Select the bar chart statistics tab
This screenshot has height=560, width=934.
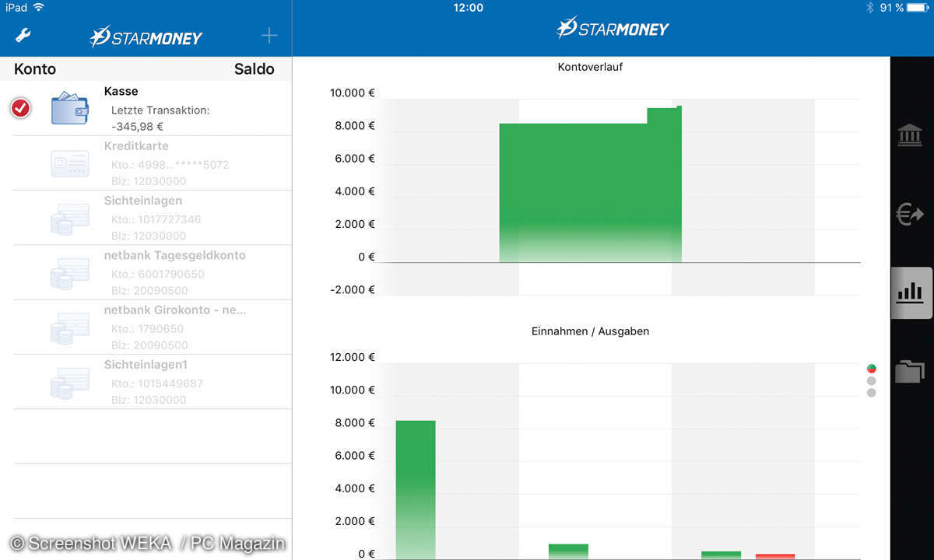click(910, 293)
